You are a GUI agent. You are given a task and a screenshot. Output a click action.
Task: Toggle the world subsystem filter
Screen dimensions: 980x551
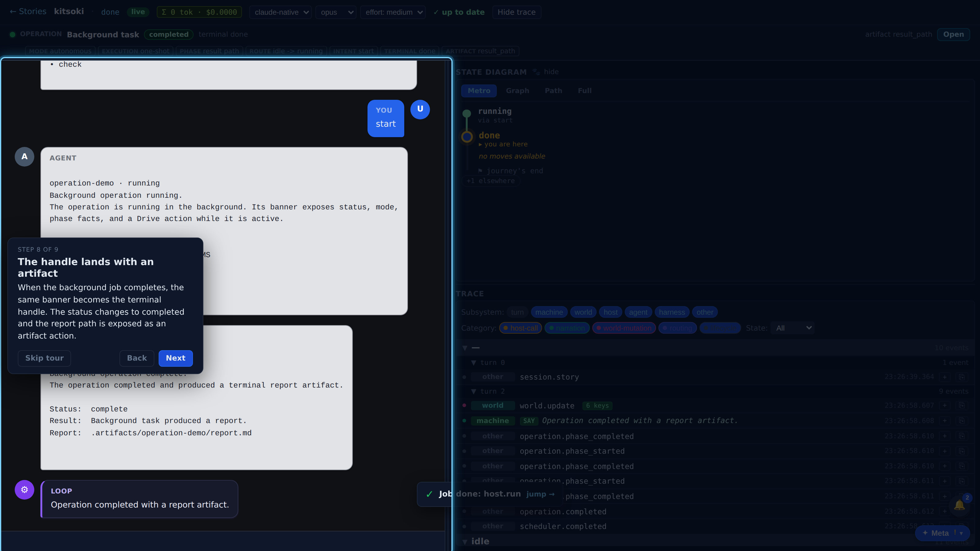583,312
